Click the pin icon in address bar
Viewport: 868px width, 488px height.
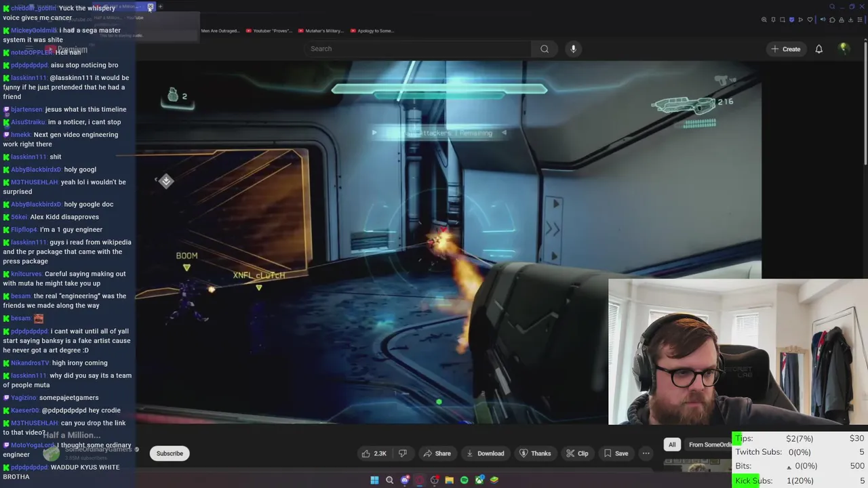tap(773, 20)
